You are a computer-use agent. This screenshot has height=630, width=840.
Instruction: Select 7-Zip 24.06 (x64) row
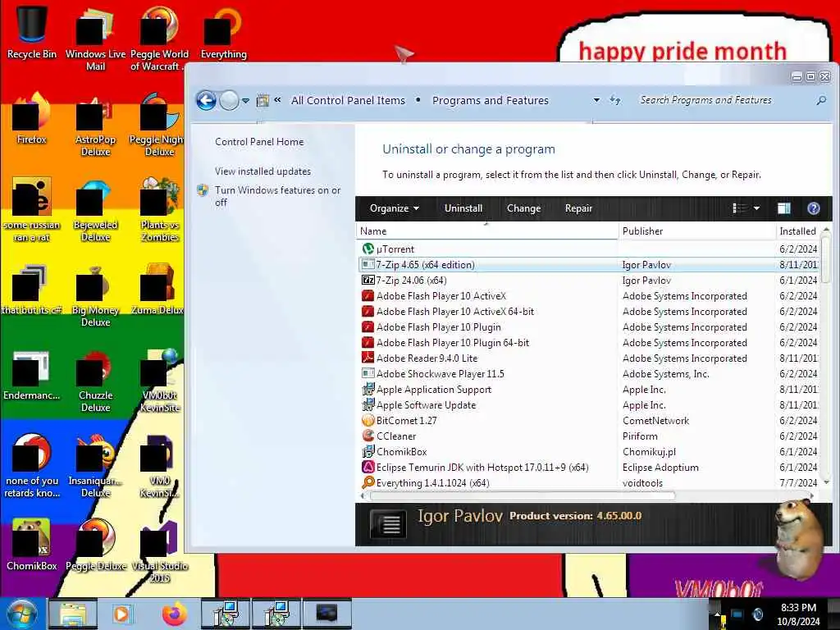pyautogui.click(x=588, y=281)
